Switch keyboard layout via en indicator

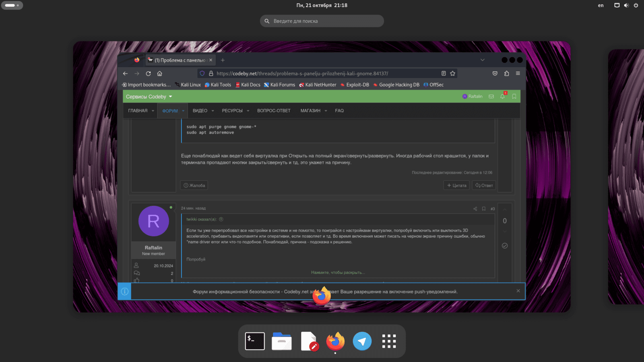click(x=601, y=5)
